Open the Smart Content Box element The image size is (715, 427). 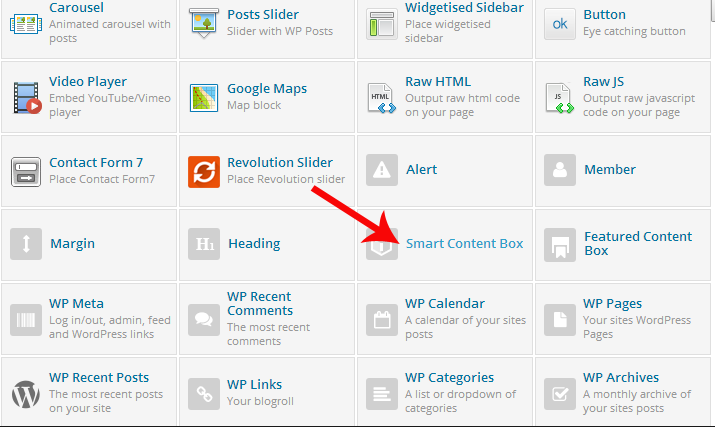click(x=464, y=243)
